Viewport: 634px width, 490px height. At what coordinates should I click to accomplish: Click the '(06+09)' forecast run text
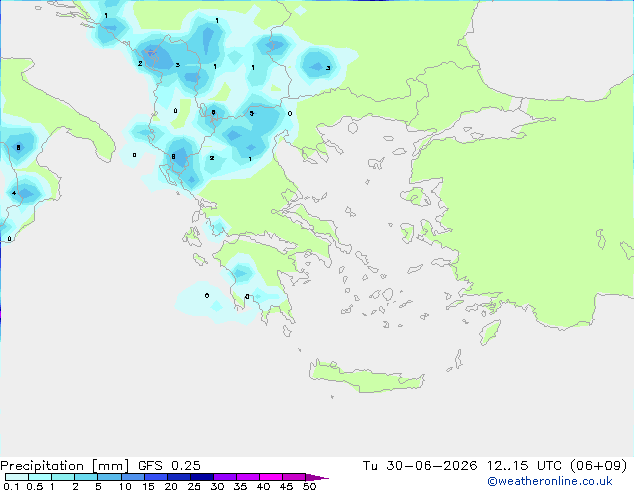[598, 466]
